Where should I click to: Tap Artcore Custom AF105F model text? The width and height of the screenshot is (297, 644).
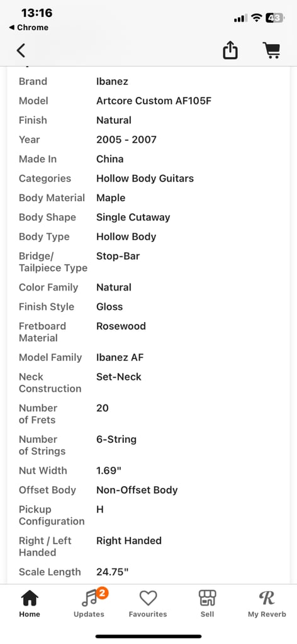pos(154,101)
